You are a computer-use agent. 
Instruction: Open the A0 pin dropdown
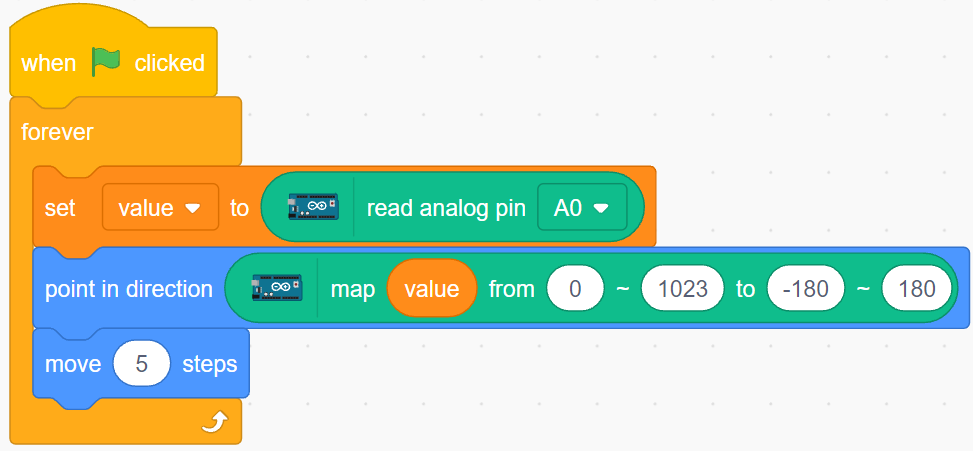coord(582,207)
